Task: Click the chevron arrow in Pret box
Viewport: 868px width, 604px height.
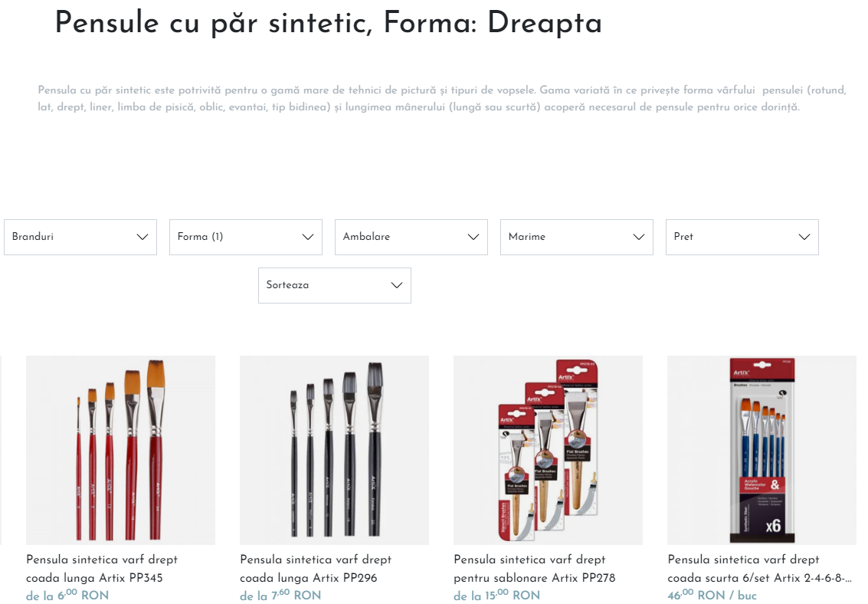Action: [x=804, y=237]
